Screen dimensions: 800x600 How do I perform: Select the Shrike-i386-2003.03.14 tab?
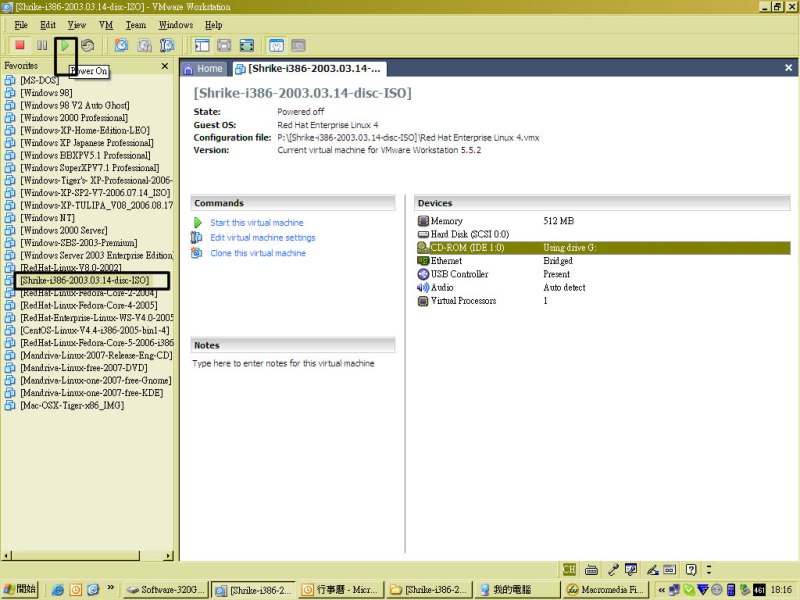tap(309, 69)
